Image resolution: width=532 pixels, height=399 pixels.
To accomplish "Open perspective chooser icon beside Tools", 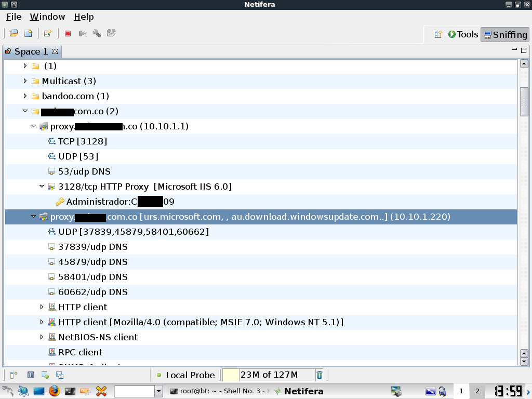I will 438,35.
